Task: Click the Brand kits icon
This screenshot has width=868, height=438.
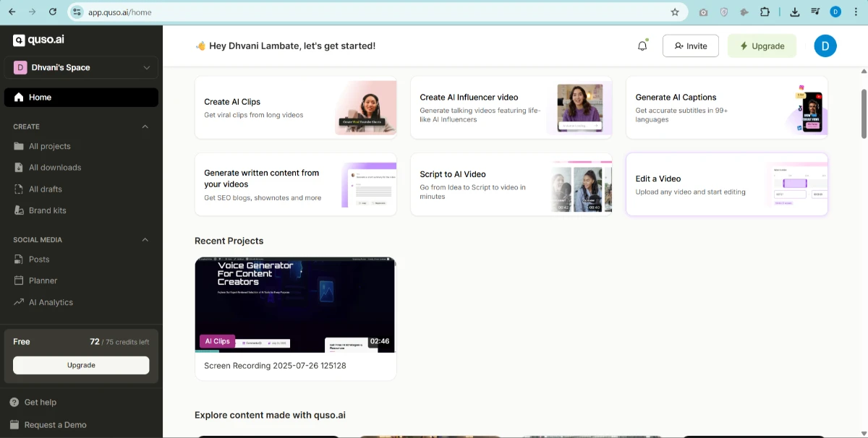Action: coord(19,210)
